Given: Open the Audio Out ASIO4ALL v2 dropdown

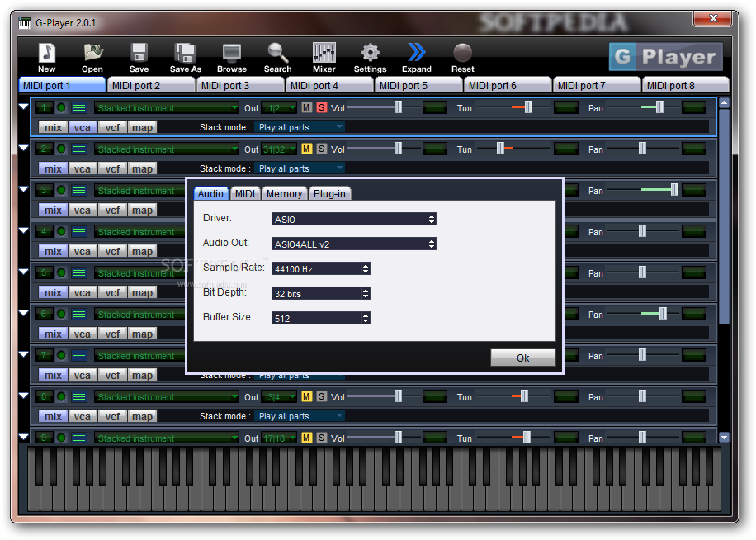Looking at the screenshot, I should pos(354,244).
